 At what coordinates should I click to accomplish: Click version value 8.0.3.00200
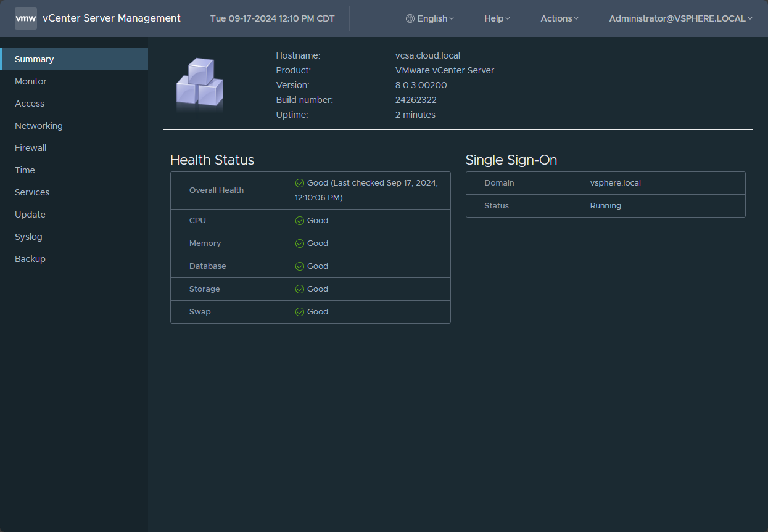(421, 85)
